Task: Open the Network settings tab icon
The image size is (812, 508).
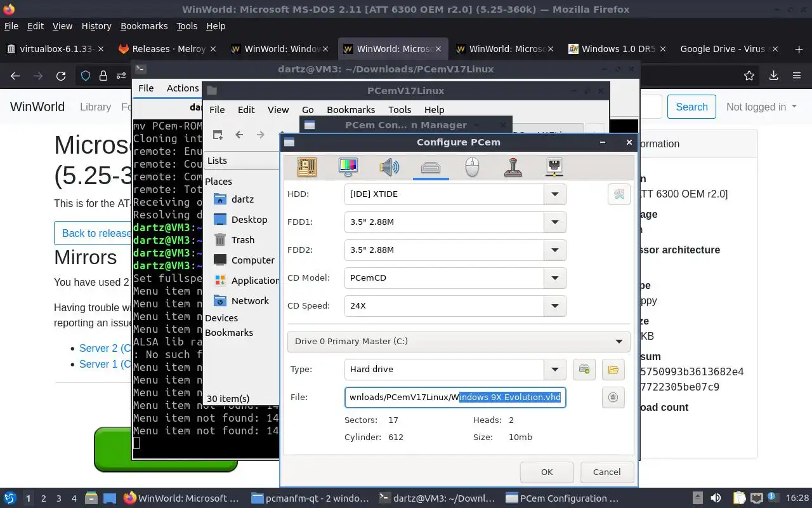Action: pyautogui.click(x=554, y=167)
